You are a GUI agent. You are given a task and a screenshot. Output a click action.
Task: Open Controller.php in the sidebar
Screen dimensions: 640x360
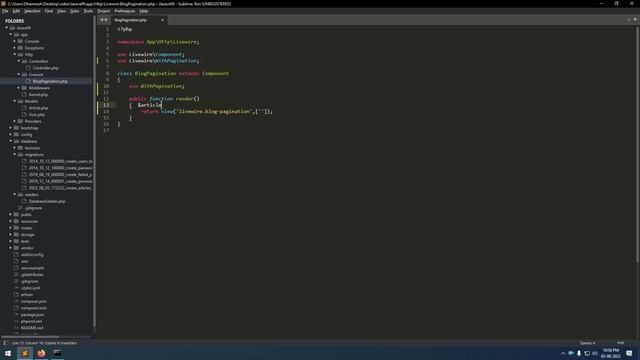click(45, 68)
